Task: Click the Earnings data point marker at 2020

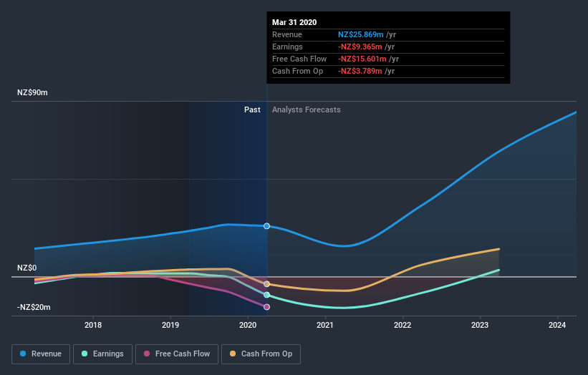Action: tap(266, 295)
